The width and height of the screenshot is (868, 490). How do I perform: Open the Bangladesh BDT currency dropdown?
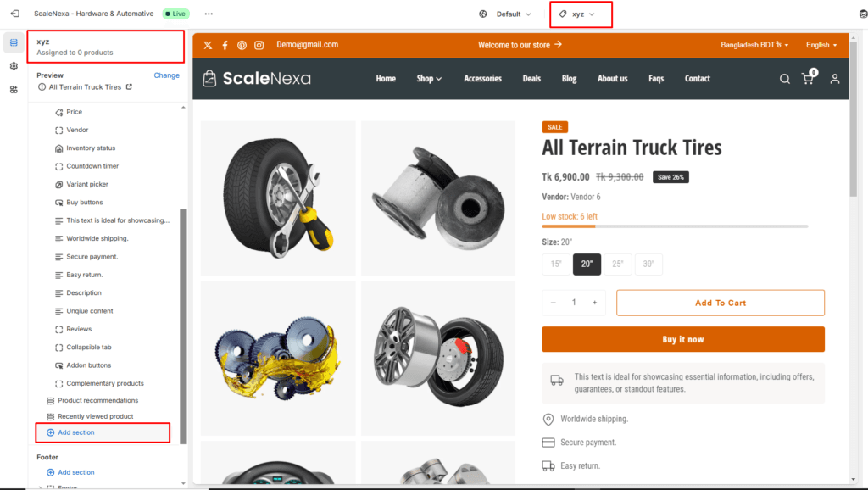(x=754, y=45)
